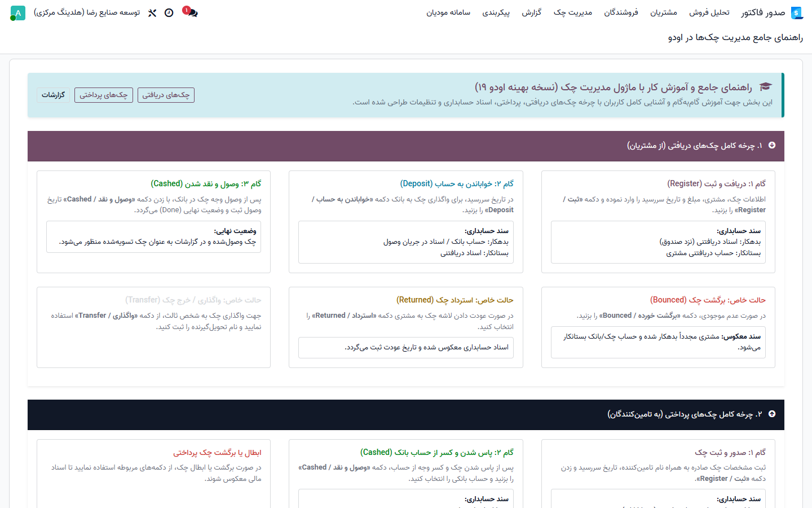Open the user avatar menu
The height and width of the screenshot is (508, 812).
tap(18, 13)
